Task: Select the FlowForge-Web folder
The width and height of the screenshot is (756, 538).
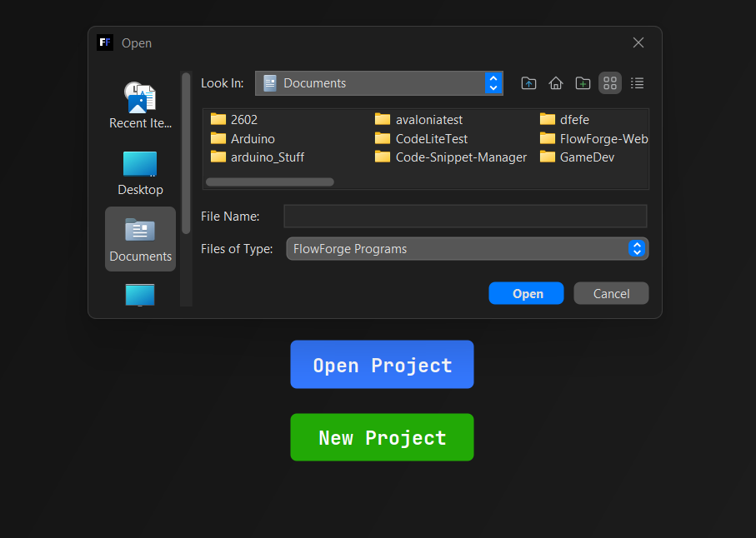Action: click(x=594, y=139)
